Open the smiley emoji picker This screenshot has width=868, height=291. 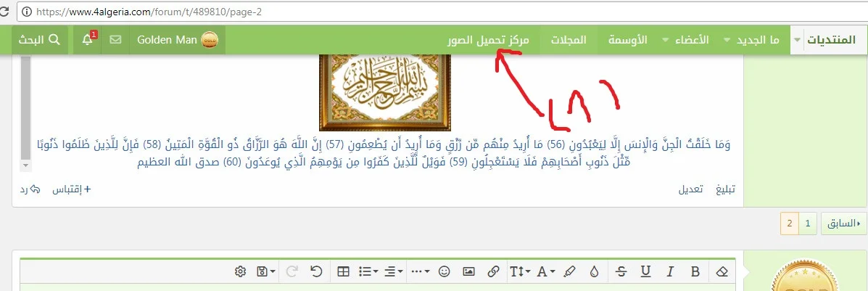coord(445,271)
